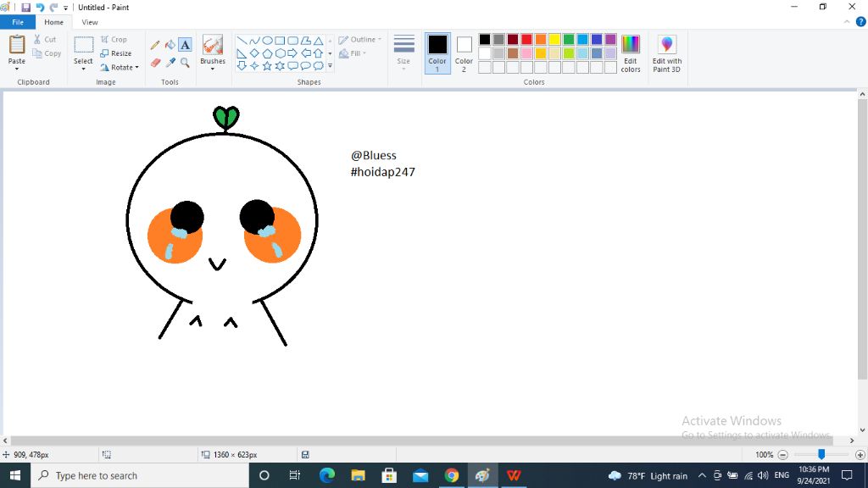Image resolution: width=868 pixels, height=488 pixels.
Task: Open the File menu
Action: coord(18,22)
